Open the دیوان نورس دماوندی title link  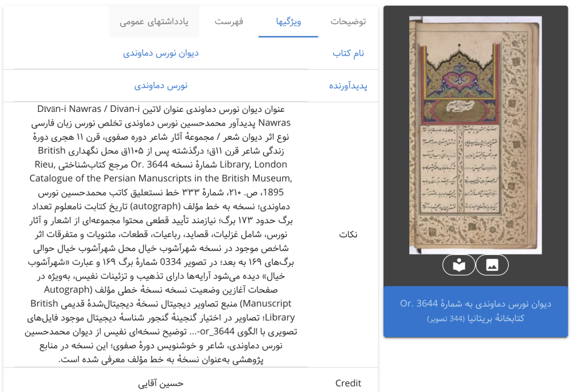(x=161, y=53)
